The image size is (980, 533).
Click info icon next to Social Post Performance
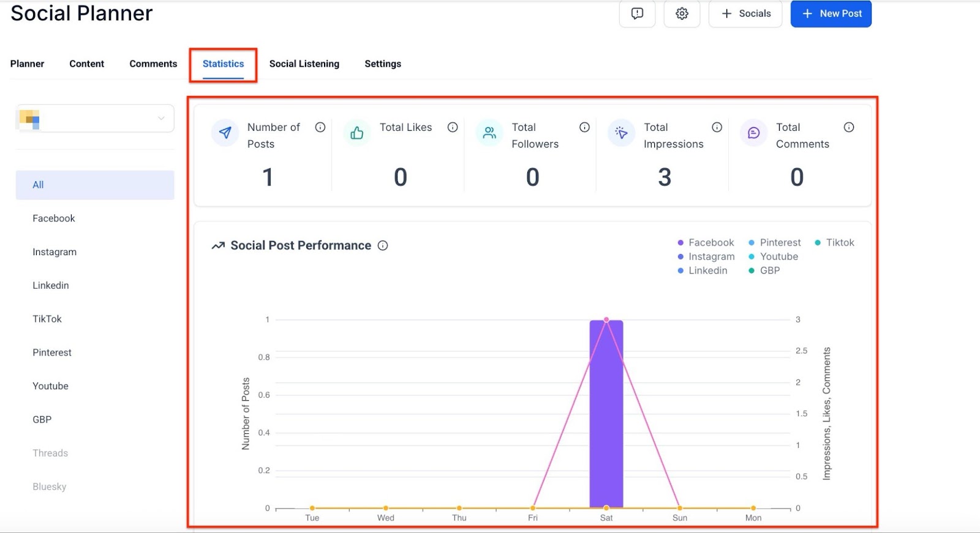pos(383,245)
